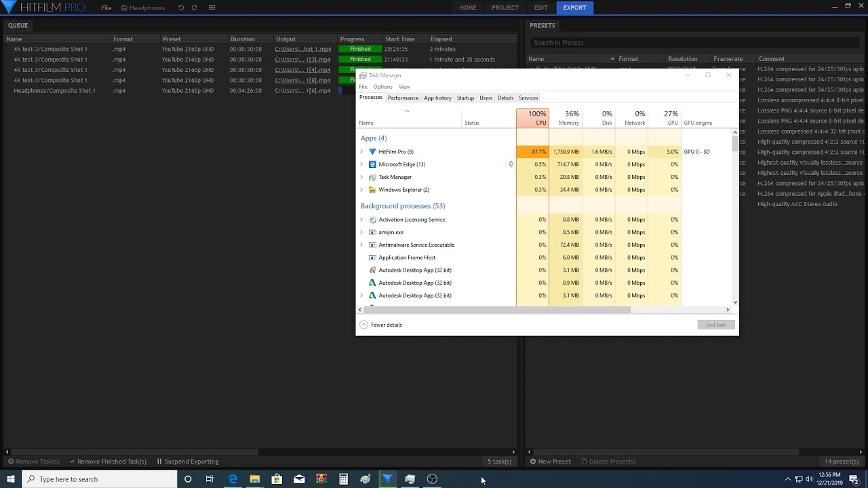Open Task Manager Options menu
Viewport: 868px width, 488px height.
pyautogui.click(x=382, y=87)
